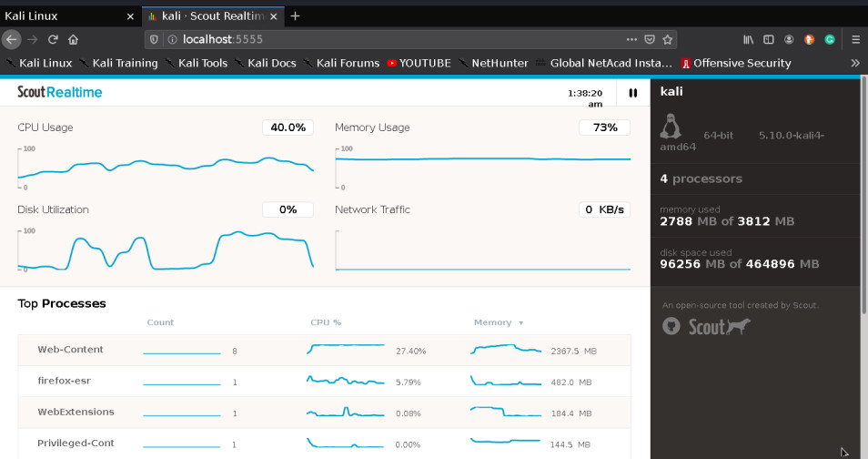The width and height of the screenshot is (868, 459).
Task: Reload the localhost:5555 page
Action: (x=53, y=39)
